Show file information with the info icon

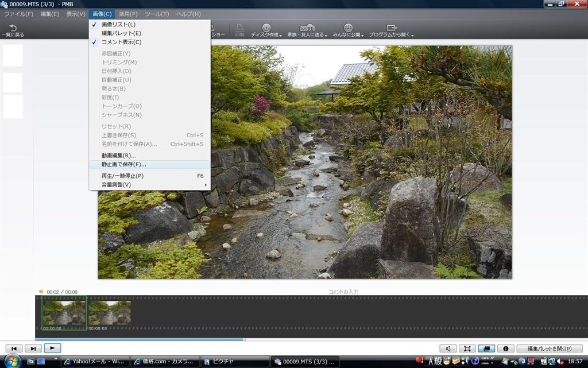[x=505, y=348]
